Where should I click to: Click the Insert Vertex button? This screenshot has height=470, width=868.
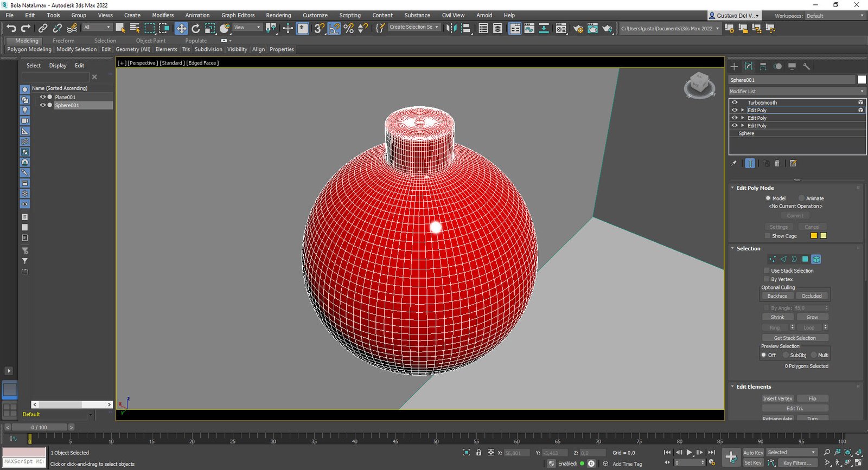click(x=777, y=398)
